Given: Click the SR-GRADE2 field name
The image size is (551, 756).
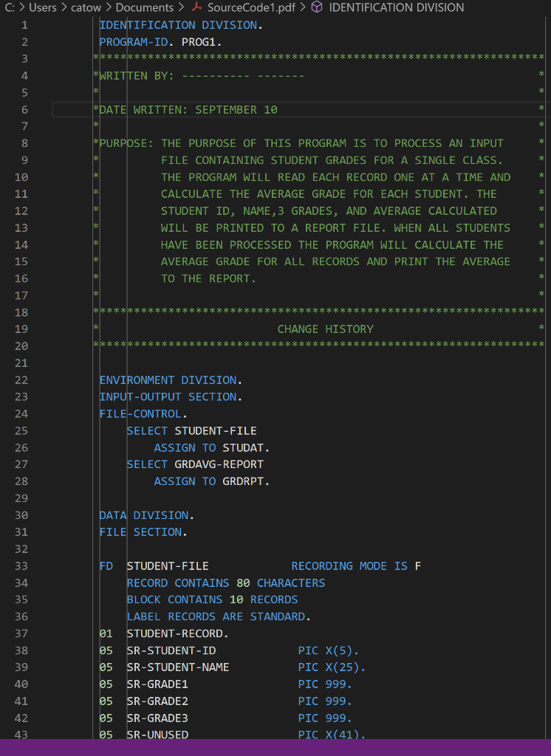Looking at the screenshot, I should coord(157,701).
